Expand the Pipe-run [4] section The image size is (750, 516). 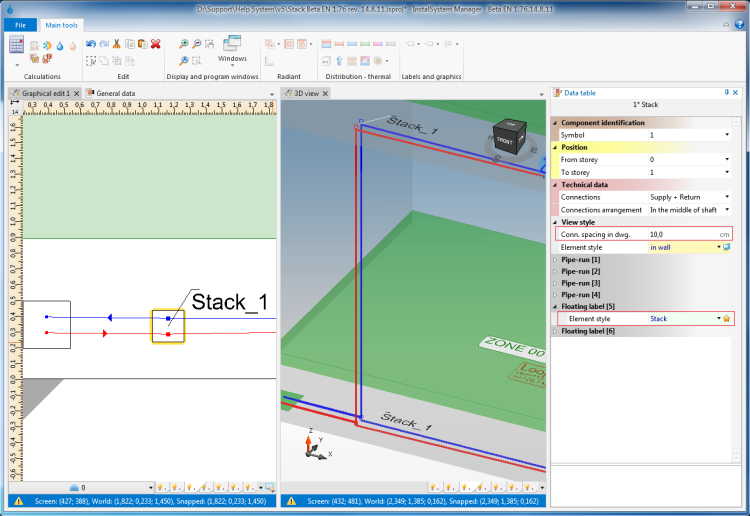(555, 295)
